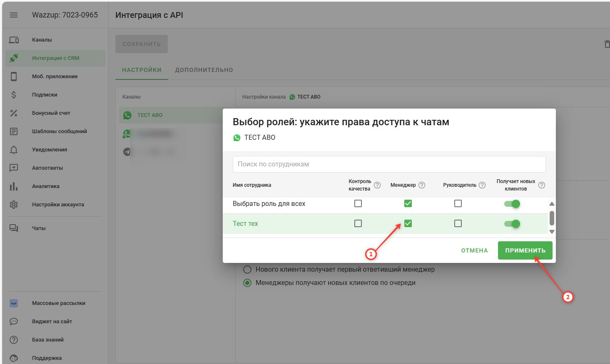Select radio 'Нового клиента получает первый ответивший менеджер'
Image resolution: width=610 pixels, height=364 pixels.
[x=247, y=270]
